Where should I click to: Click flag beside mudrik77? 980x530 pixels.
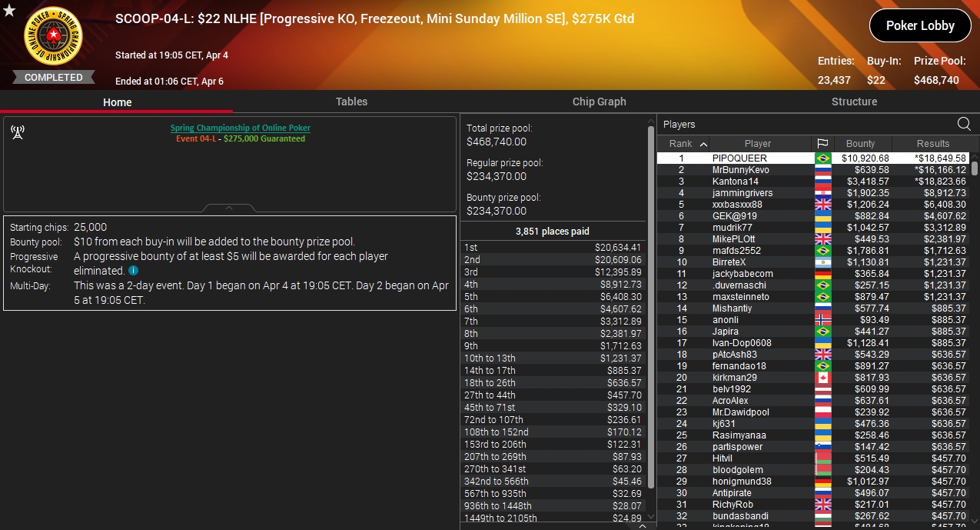(x=823, y=227)
